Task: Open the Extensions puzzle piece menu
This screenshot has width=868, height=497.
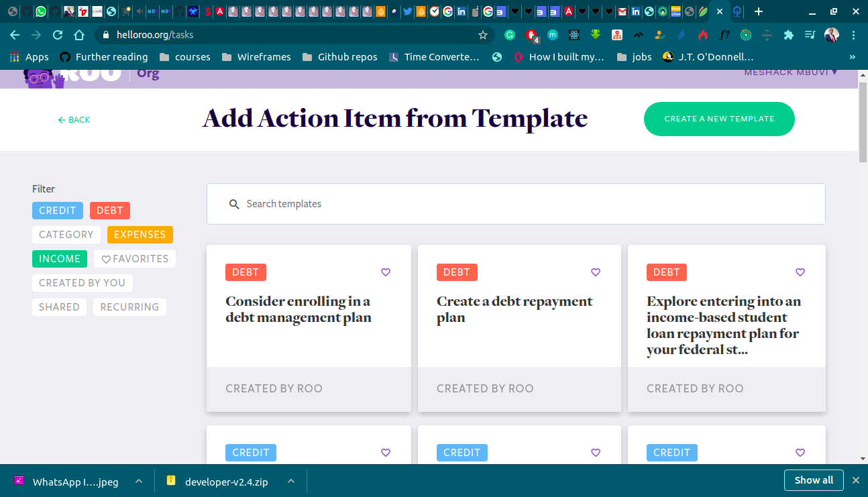Action: [x=789, y=35]
